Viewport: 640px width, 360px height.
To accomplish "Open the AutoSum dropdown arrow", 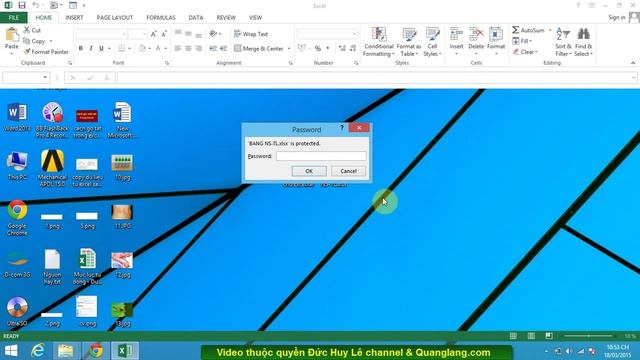I will click(550, 30).
